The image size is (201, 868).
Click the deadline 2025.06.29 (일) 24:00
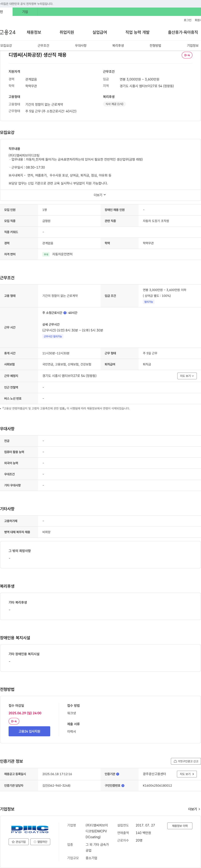click(x=25, y=713)
